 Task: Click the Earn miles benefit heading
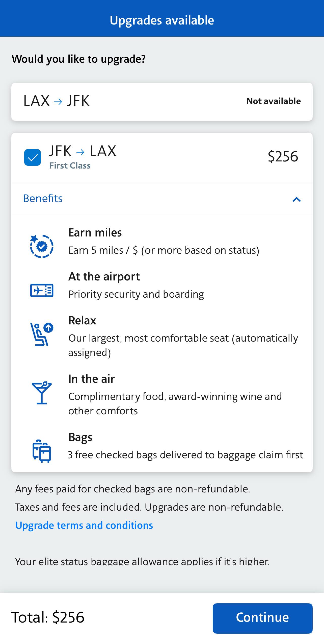(x=95, y=232)
